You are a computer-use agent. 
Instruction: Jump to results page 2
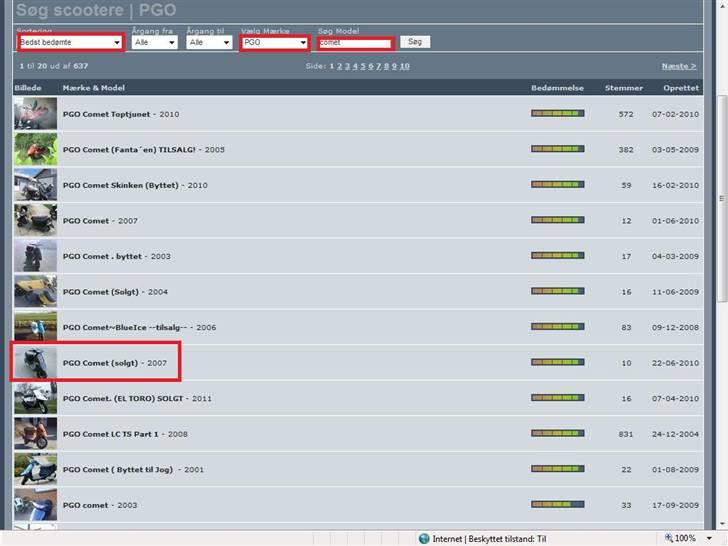[340, 66]
